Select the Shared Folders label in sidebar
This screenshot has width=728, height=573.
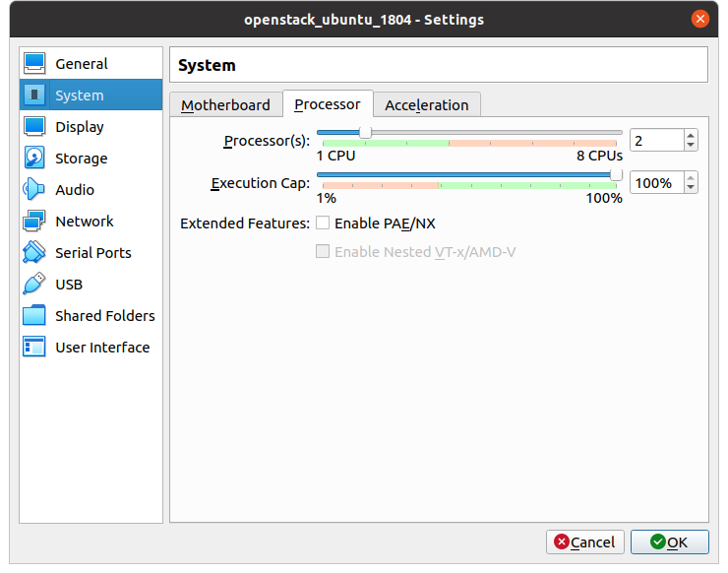(x=105, y=316)
